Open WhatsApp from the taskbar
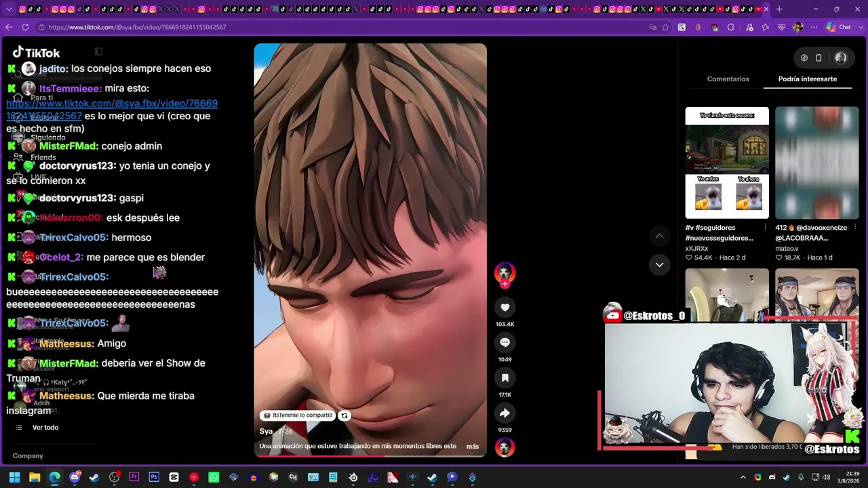868x488 pixels. [214, 478]
